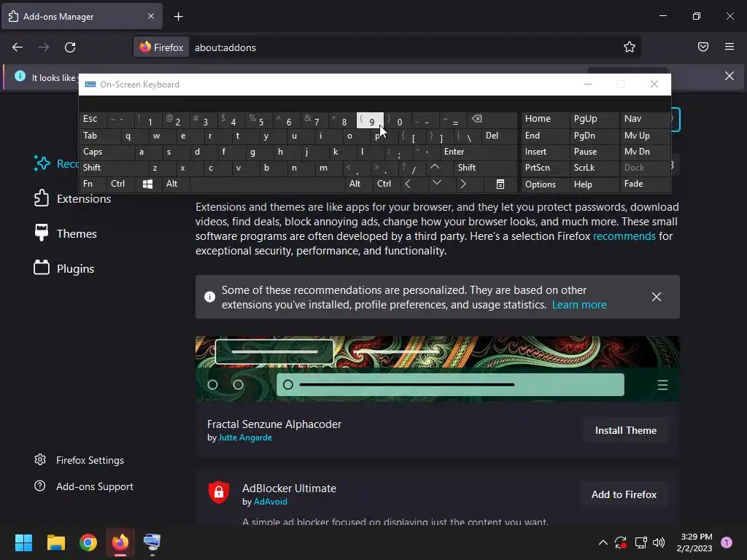This screenshot has height=560, width=747.
Task: Open File Explorer from the taskbar
Action: 55,542
